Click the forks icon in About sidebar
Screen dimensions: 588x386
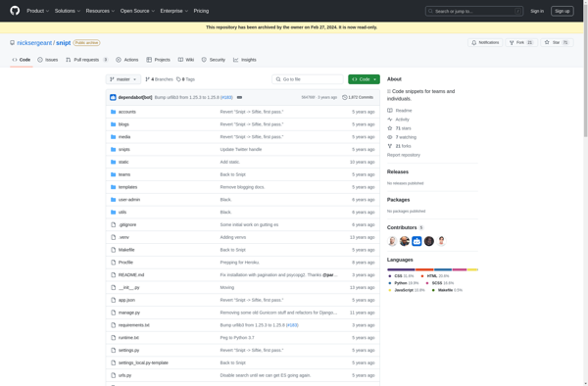tap(390, 146)
